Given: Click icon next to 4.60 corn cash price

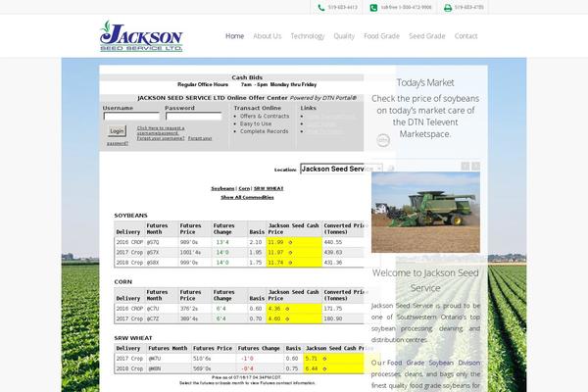Looking at the screenshot, I should (x=287, y=318).
